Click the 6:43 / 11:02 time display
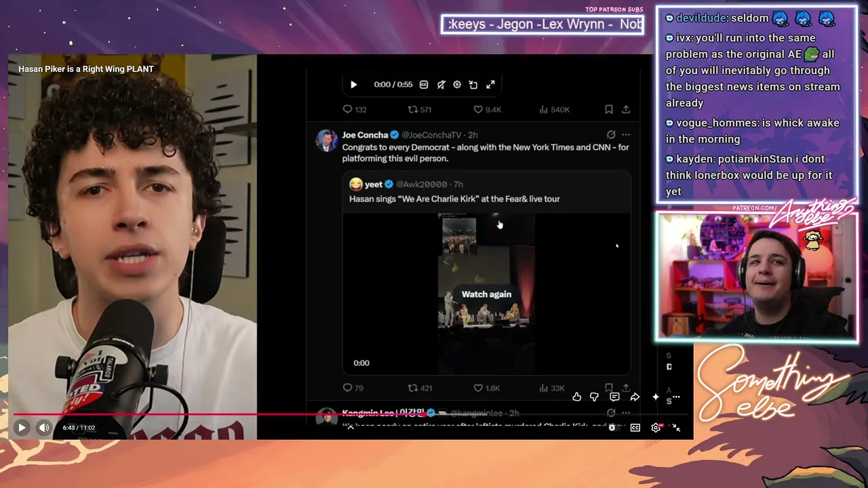The image size is (868, 488). [79, 428]
